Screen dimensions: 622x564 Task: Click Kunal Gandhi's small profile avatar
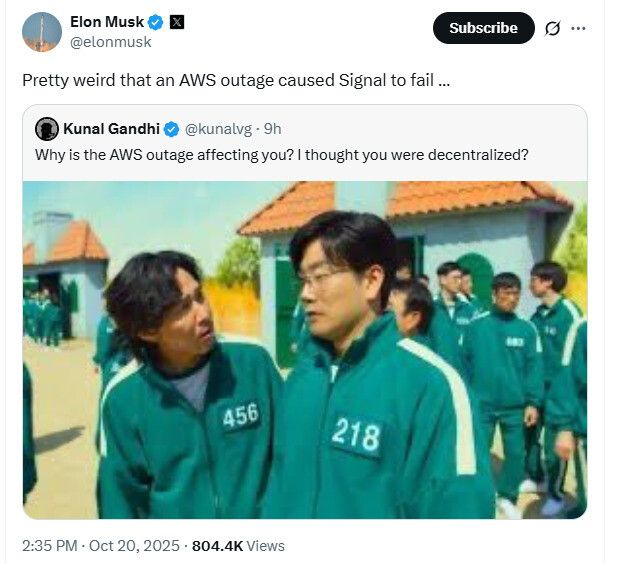(46, 128)
